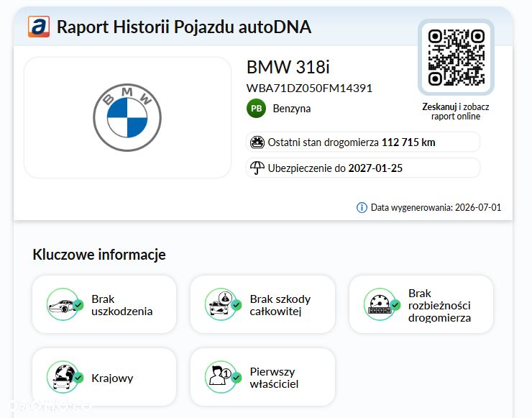
Task: Click the BMW 318i model title
Action: [x=288, y=67]
